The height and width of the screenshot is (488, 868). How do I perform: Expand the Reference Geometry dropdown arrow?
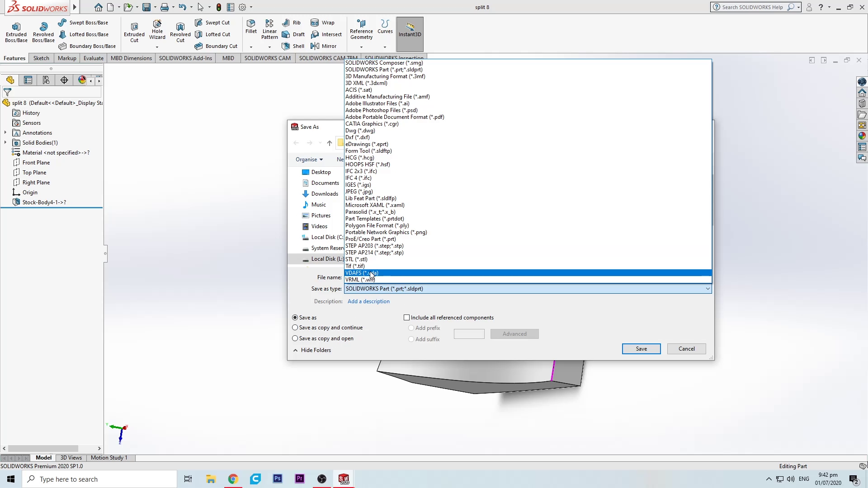pyautogui.click(x=361, y=47)
